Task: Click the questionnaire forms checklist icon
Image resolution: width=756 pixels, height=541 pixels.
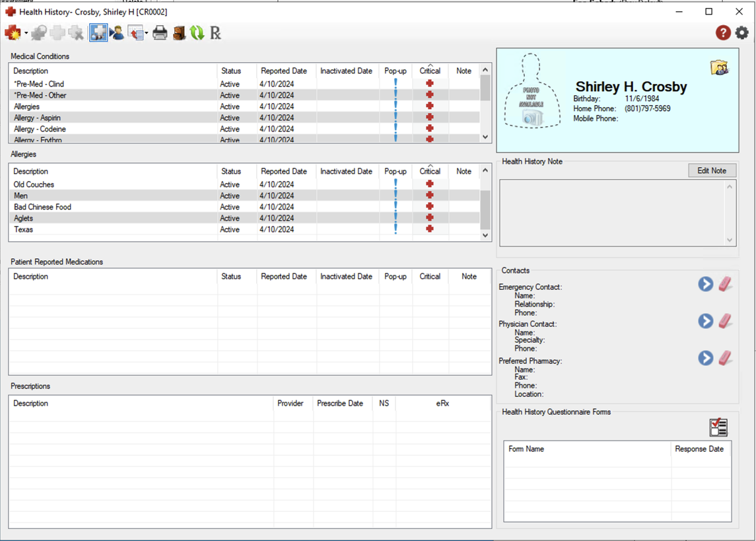Action: pyautogui.click(x=718, y=427)
